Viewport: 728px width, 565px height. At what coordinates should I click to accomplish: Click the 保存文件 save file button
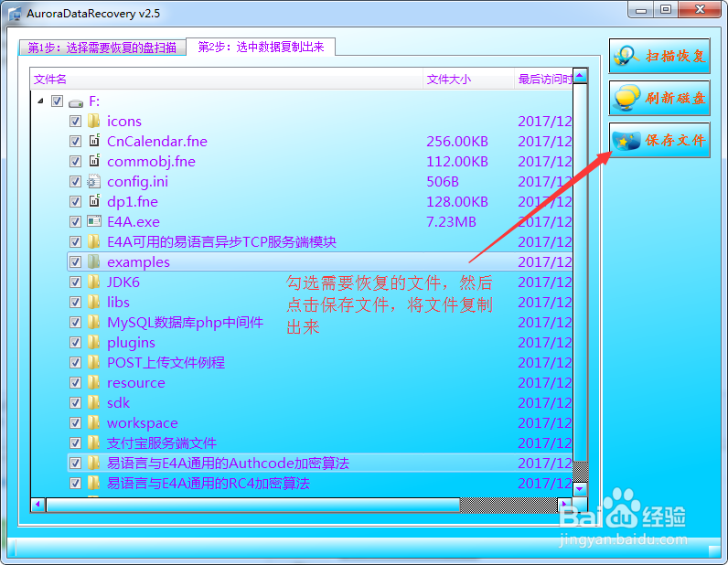click(659, 140)
